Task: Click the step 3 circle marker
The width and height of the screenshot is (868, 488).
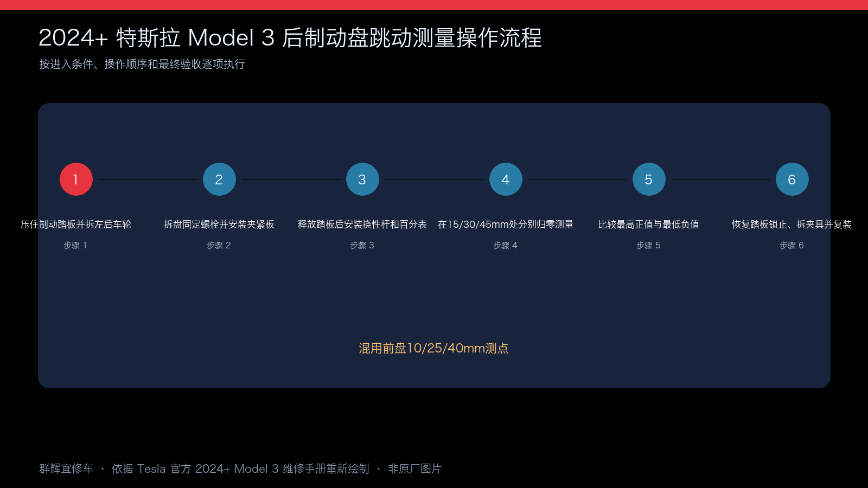Action: click(x=362, y=179)
